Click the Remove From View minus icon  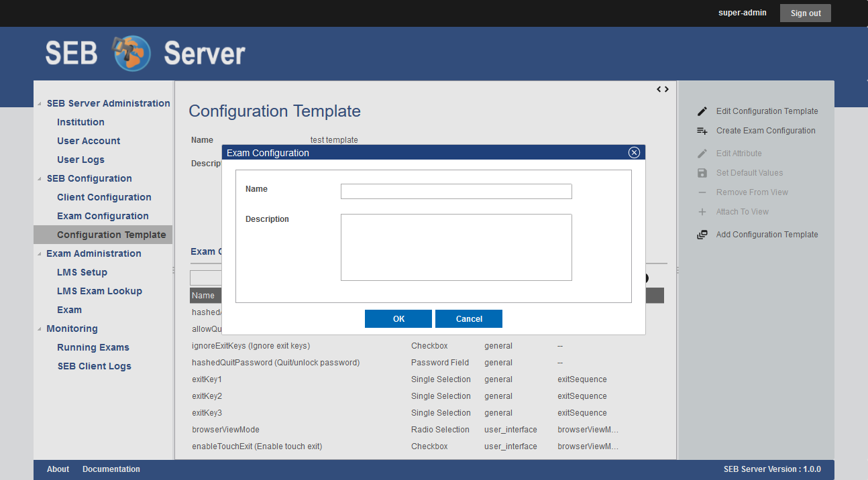[702, 192]
